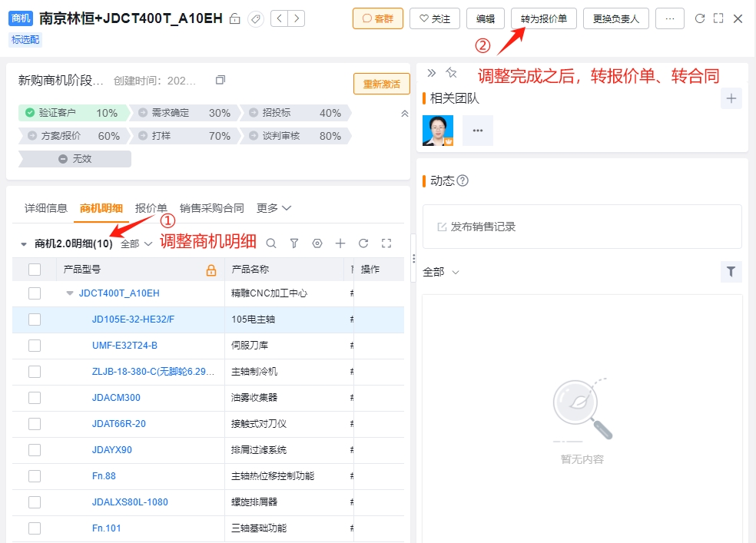This screenshot has width=756, height=543.
Task: Refresh the 商机明细 list
Action: [x=363, y=243]
